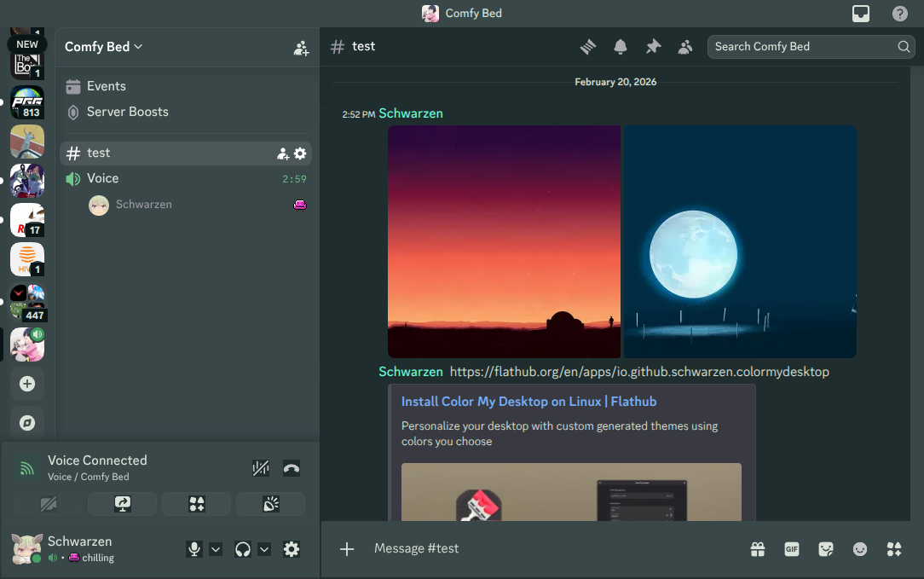Viewport: 924px width, 579px height.
Task: Click the plus attachment button in message bar
Action: click(347, 549)
